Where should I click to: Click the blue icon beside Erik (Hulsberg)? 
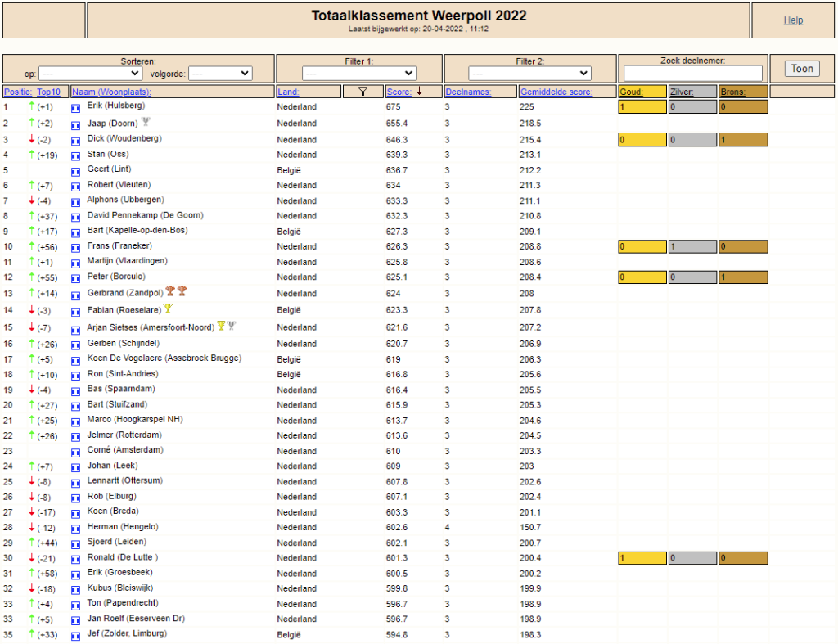pos(76,108)
